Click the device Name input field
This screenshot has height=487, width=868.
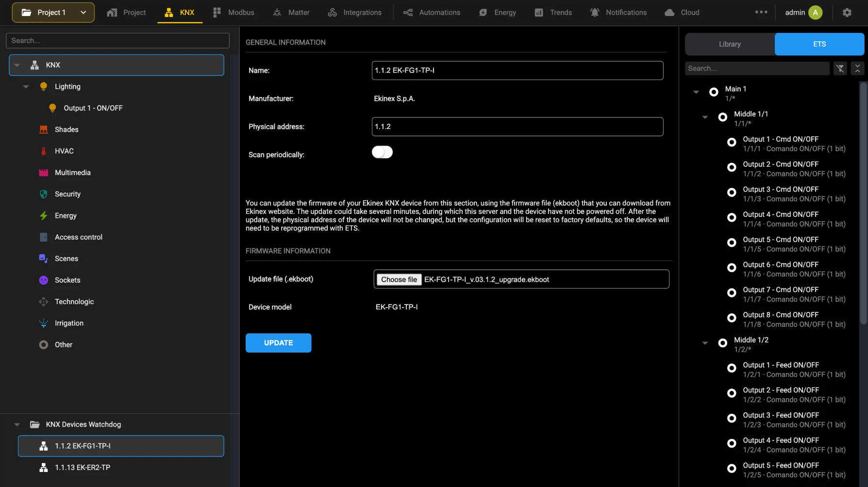pyautogui.click(x=517, y=70)
